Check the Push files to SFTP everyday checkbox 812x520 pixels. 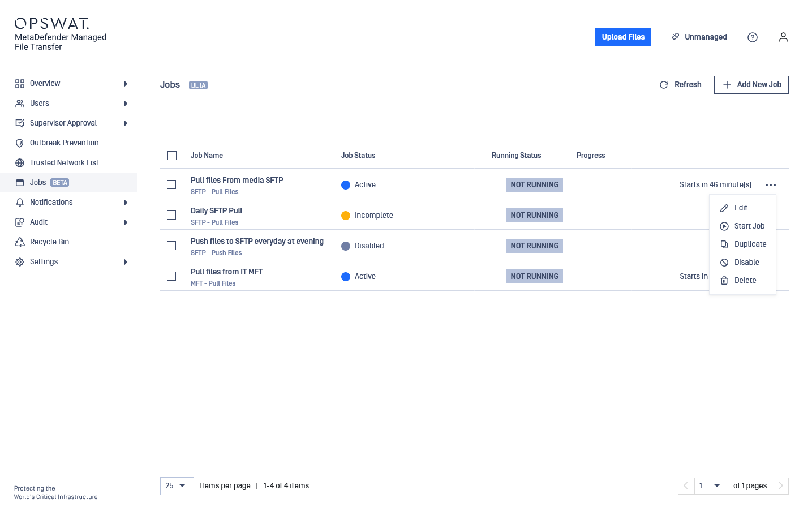click(x=171, y=246)
